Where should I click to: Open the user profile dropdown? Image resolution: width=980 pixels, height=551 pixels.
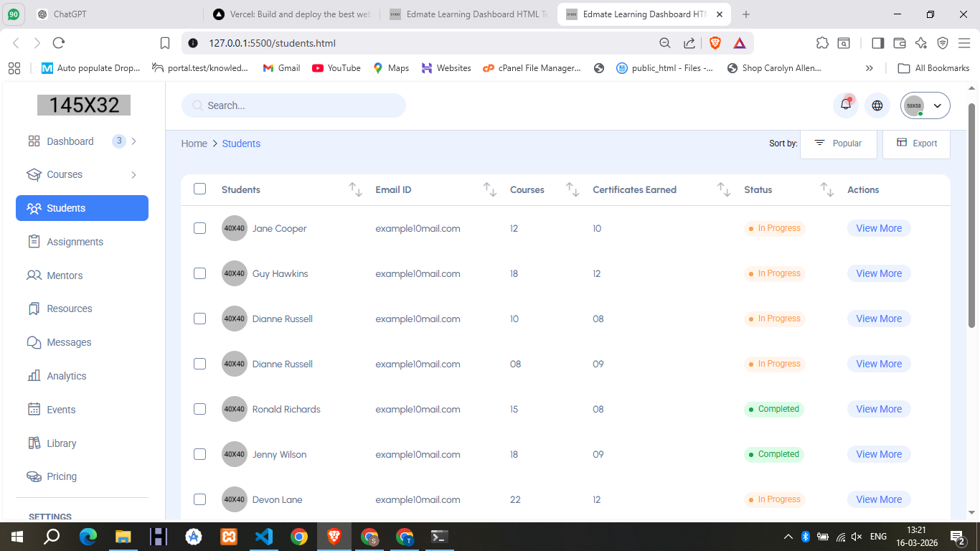(925, 105)
